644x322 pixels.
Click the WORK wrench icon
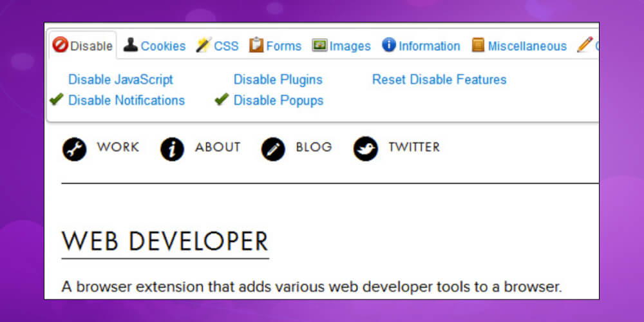pyautogui.click(x=74, y=149)
